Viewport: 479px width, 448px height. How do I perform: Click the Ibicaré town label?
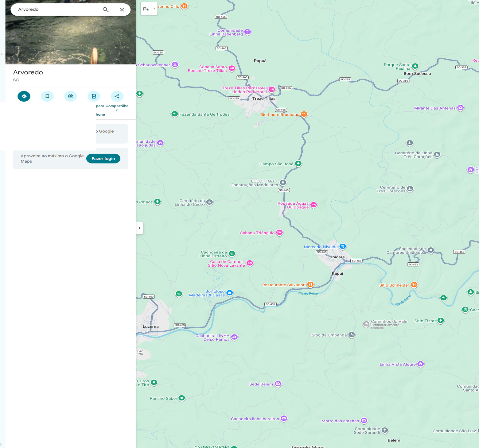point(338,257)
